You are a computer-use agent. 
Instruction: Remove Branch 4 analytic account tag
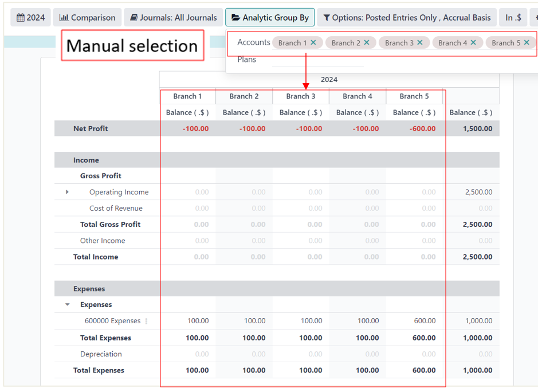473,42
